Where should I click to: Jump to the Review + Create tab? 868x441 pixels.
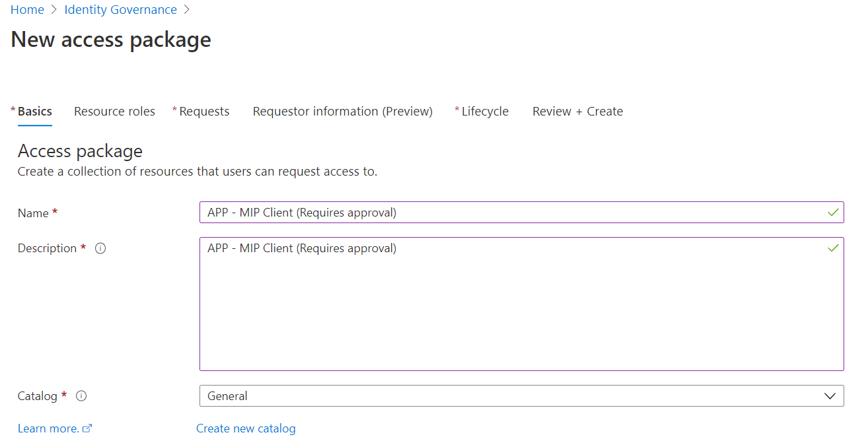(x=577, y=112)
